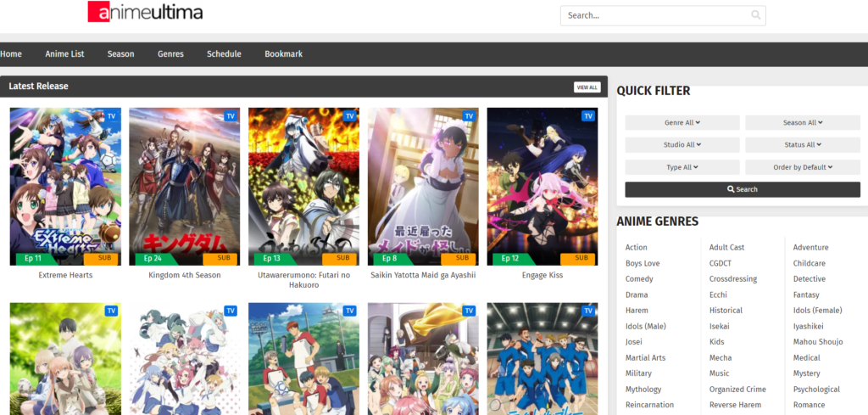Select the Boys Love genre
Viewport: 868px width, 415px height.
click(643, 263)
